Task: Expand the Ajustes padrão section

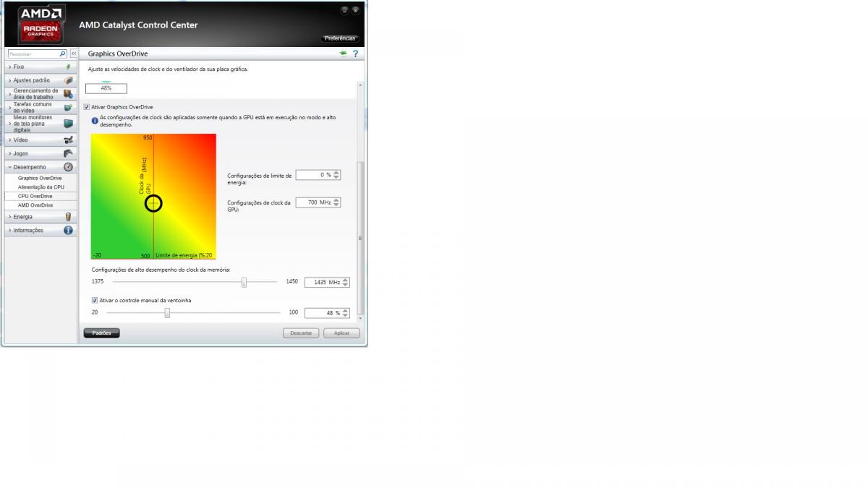Action: 40,80
